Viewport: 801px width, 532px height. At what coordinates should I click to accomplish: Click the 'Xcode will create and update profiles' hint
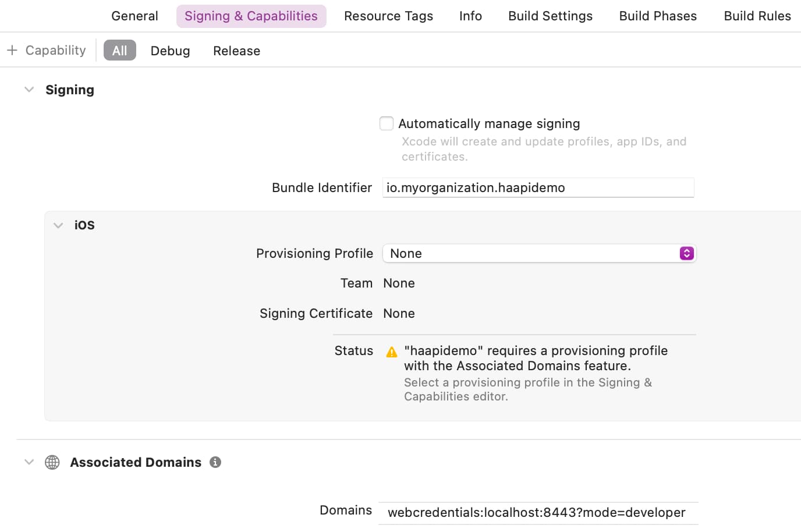[544, 149]
